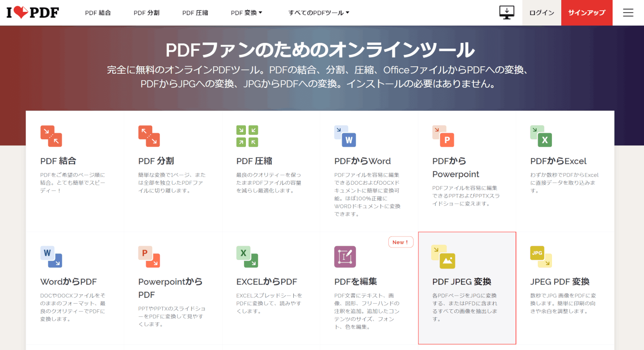Viewport: 644px width, 350px height.
Task: Click description text under PDFからWord
Action: pos(367,194)
